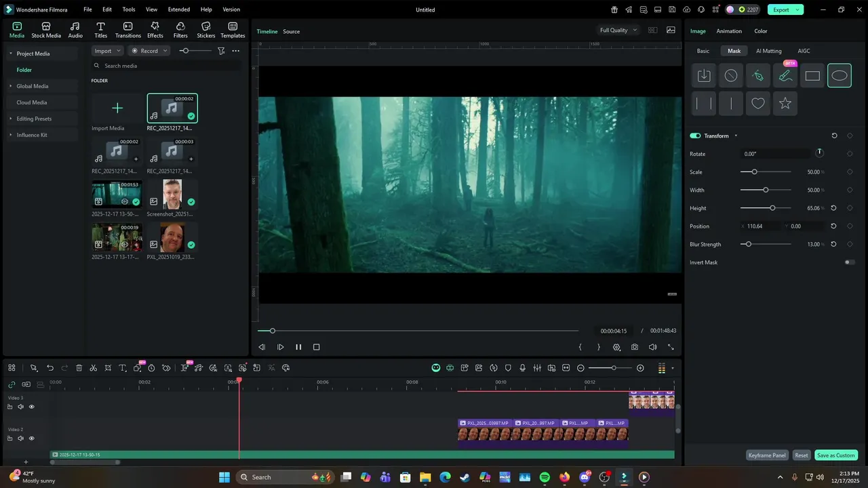Screen dimensions: 868x488
Task: Click Save as Custom button
Action: 836,455
